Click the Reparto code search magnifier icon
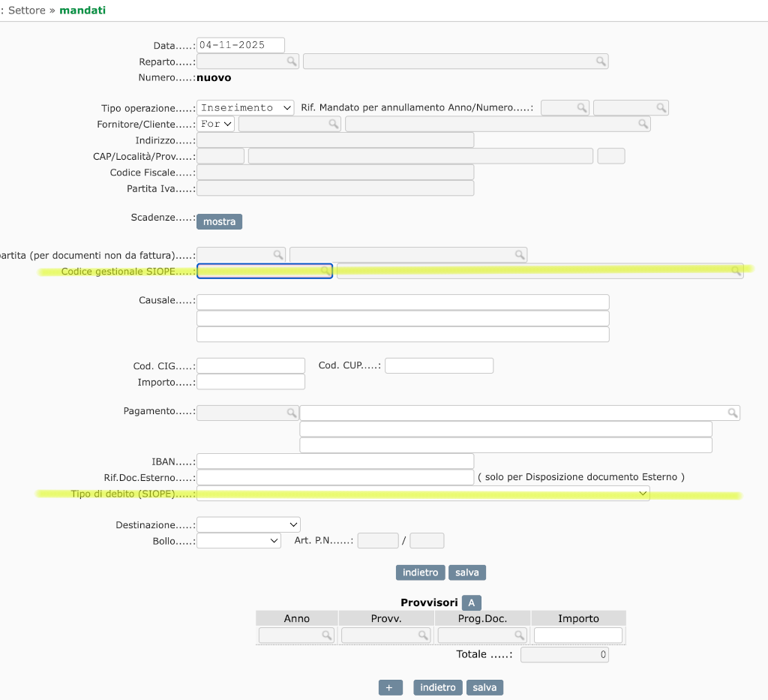The height and width of the screenshot is (700, 768). click(x=291, y=62)
